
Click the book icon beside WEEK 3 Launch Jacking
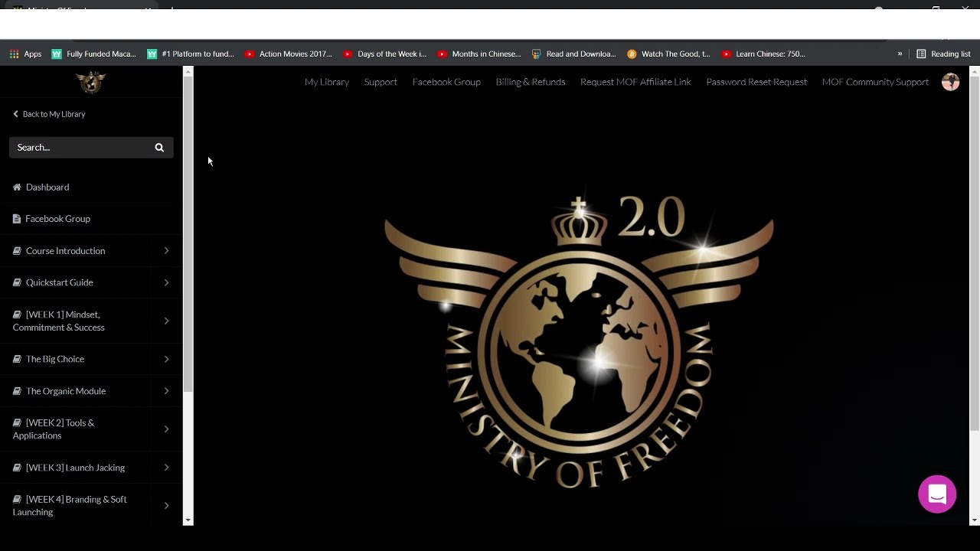coord(17,468)
